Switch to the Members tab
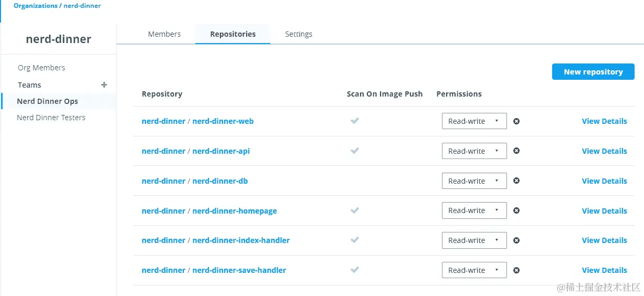This screenshot has height=296, width=644. 164,34
